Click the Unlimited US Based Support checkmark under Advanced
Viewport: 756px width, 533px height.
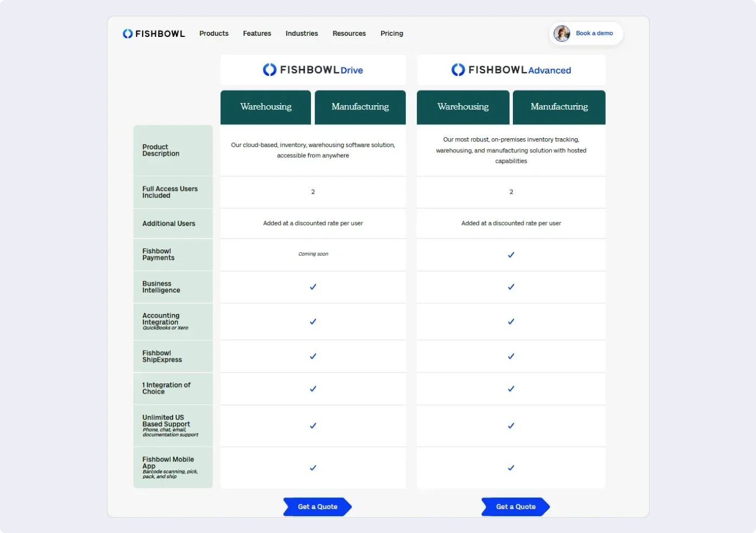[x=511, y=426]
